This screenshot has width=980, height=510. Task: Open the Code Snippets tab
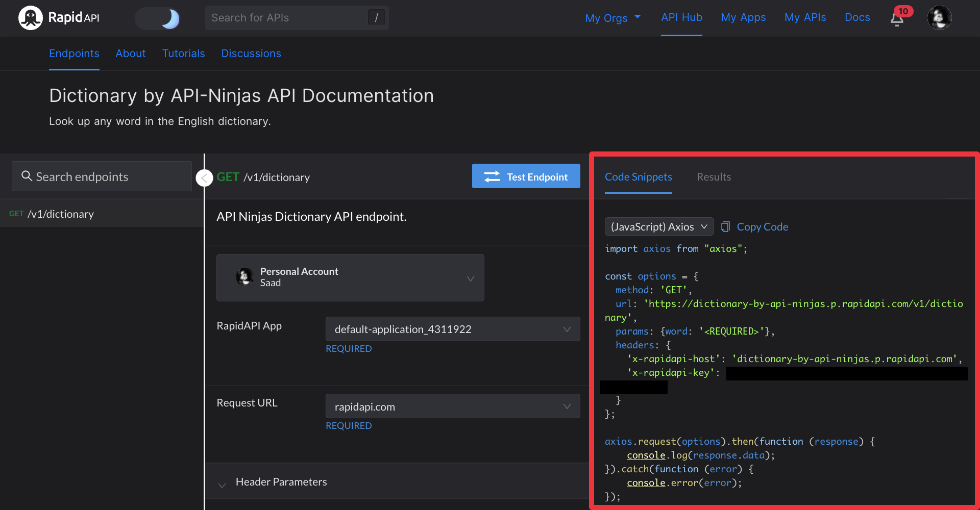coord(638,177)
